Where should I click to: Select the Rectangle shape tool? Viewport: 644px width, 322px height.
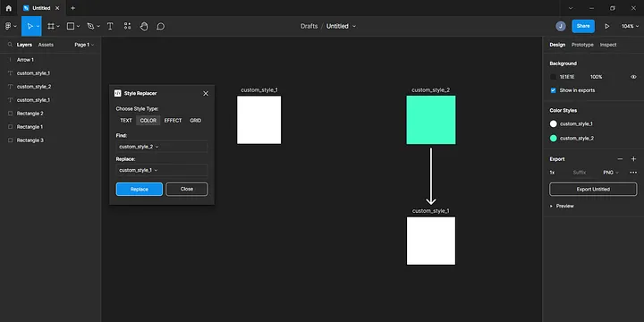71,26
